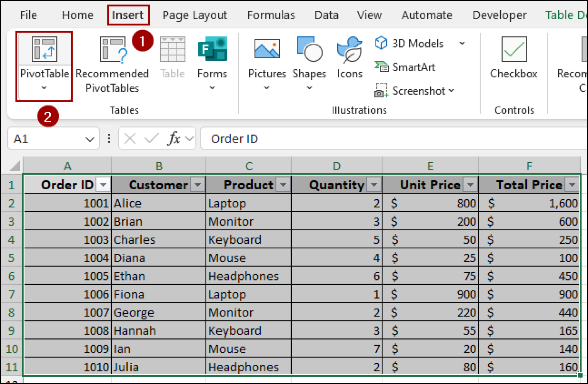Open the Total Price filter arrow
Viewport: 588px width, 384px height.
point(572,184)
